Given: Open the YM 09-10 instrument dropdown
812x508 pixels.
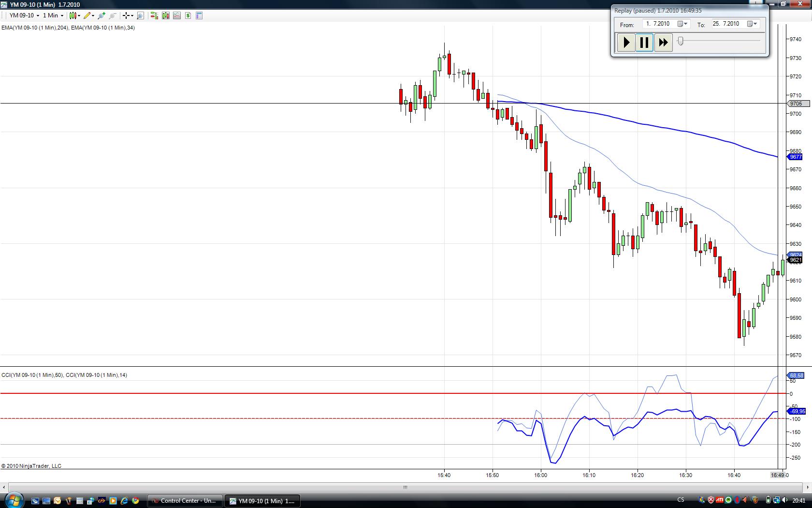Looking at the screenshot, I should point(24,15).
